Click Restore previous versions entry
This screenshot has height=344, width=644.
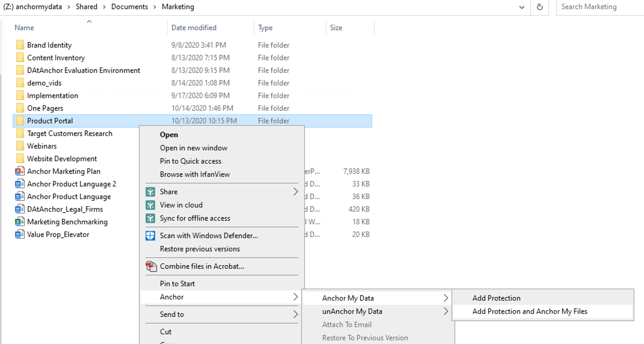[200, 249]
